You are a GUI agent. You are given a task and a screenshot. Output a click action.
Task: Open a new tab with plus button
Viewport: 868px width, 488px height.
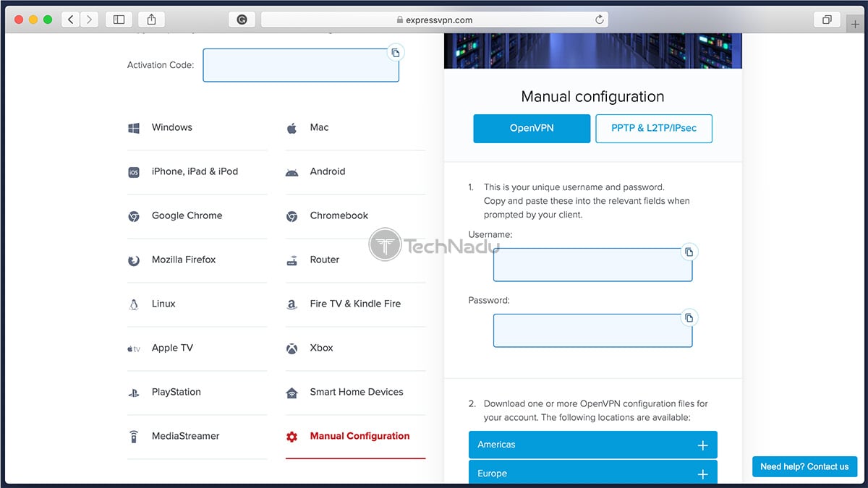pos(856,24)
